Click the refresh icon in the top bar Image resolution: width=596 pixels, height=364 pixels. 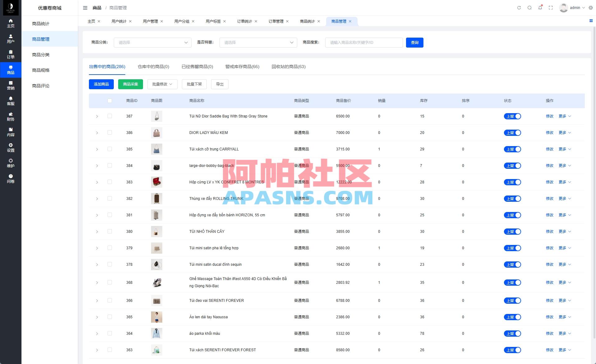[519, 8]
